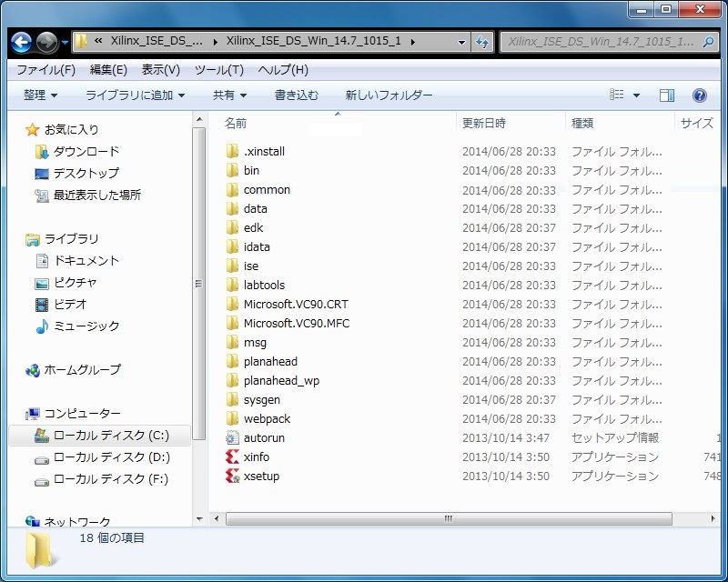Open the ヘルプ(H) menu
This screenshot has width=728, height=582.
point(283,70)
